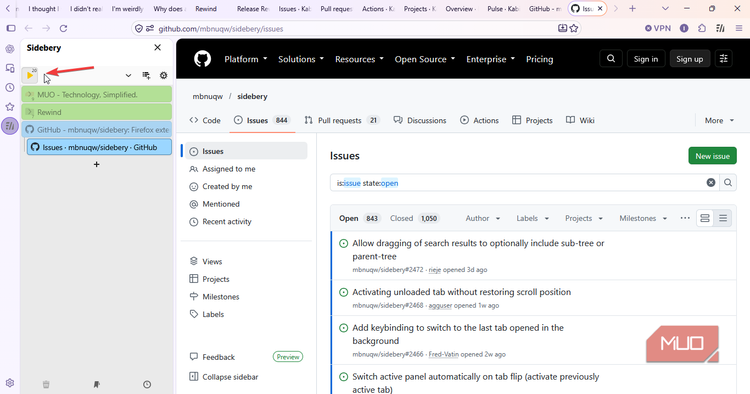Select the yellow play panel icon in Sidebery

click(30, 75)
